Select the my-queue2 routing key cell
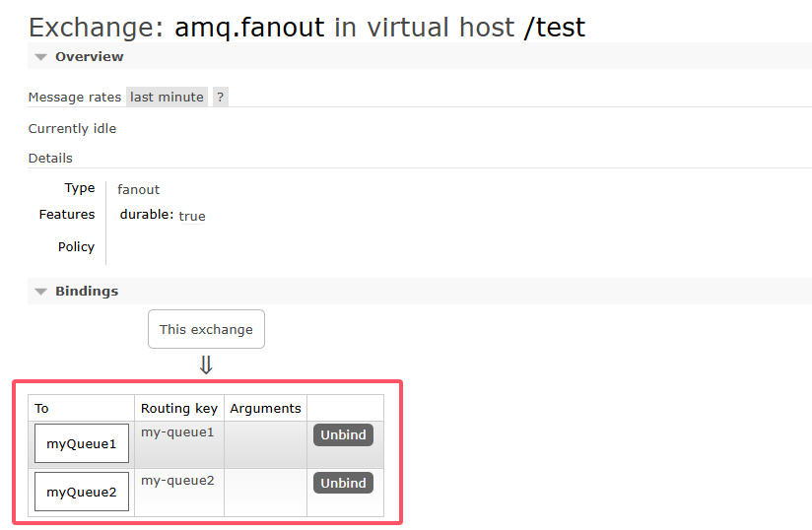This screenshot has height=530, width=812. [179, 493]
